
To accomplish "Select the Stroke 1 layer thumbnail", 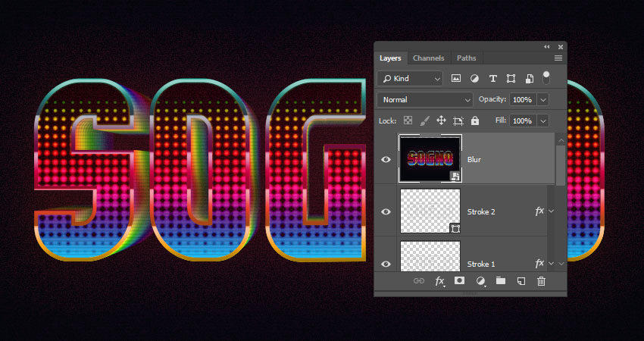I will pyautogui.click(x=430, y=256).
